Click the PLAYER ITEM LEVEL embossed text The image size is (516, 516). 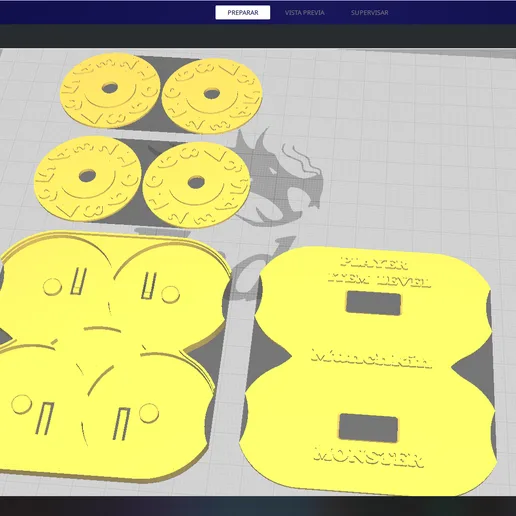click(x=379, y=272)
